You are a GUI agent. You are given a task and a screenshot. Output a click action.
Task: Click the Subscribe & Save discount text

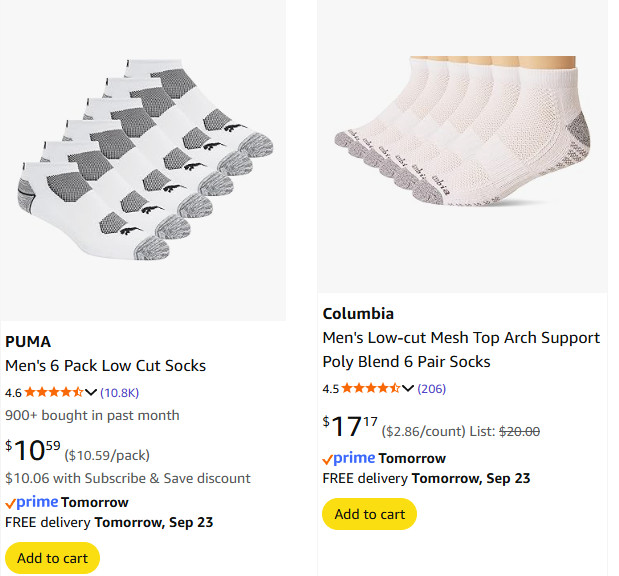[128, 478]
